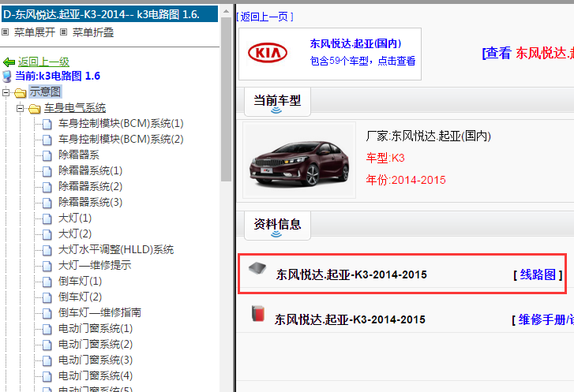This screenshot has height=392, width=574.
Task: Click the document icon beside 电动门窗系统(3)
Action: [47, 361]
